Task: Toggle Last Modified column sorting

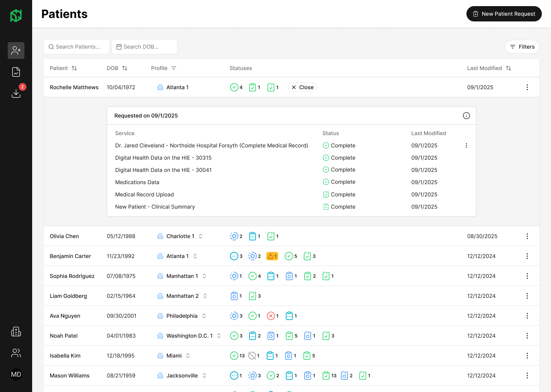Action: 509,68
